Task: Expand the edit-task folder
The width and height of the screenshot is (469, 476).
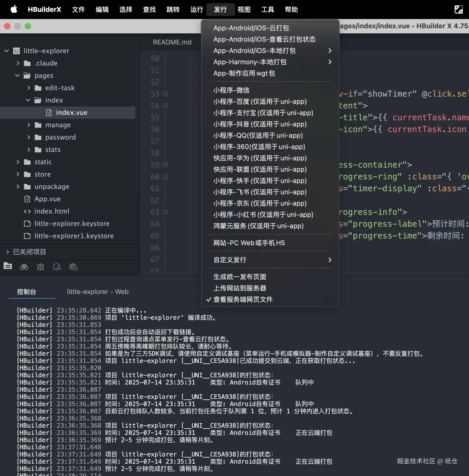Action: pyautogui.click(x=29, y=88)
